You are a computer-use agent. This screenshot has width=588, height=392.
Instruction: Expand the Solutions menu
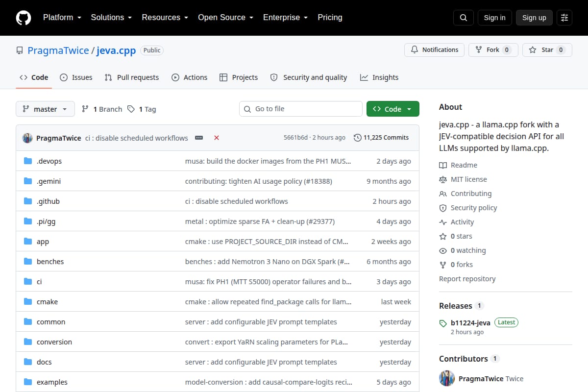111,18
